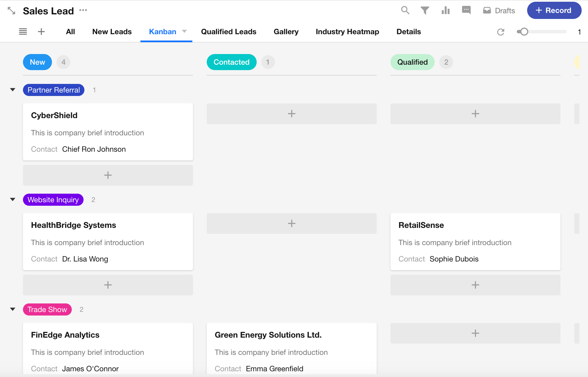Viewport: 588px width, 377px height.
Task: Collapse the Website Inquiry group
Action: (13, 199)
